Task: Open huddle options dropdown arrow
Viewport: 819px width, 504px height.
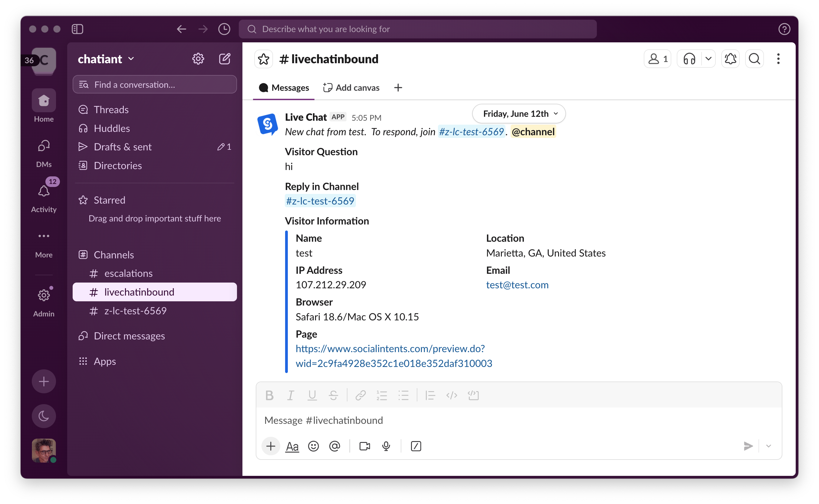Action: click(x=708, y=59)
